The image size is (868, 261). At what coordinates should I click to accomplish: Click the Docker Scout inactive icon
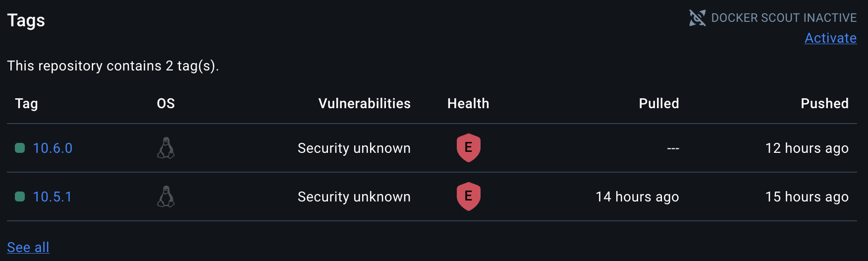point(697,18)
